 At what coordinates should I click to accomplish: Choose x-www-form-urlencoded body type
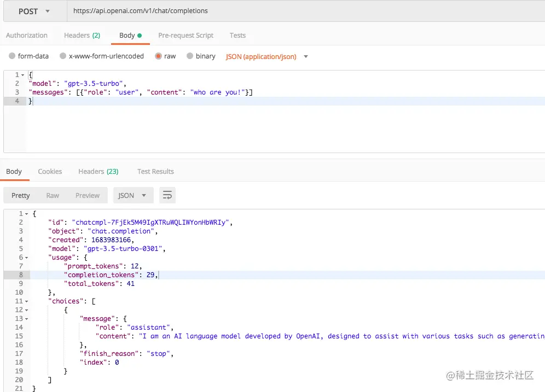(x=63, y=56)
